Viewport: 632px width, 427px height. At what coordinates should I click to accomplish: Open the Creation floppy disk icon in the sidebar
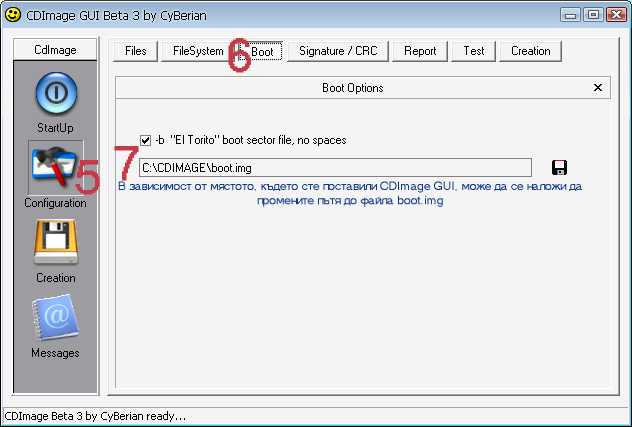click(x=56, y=242)
